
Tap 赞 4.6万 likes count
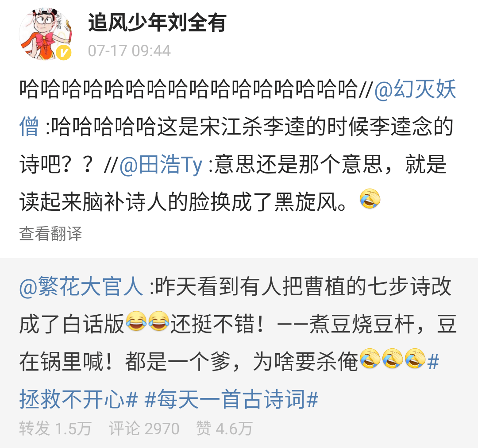coord(224,429)
